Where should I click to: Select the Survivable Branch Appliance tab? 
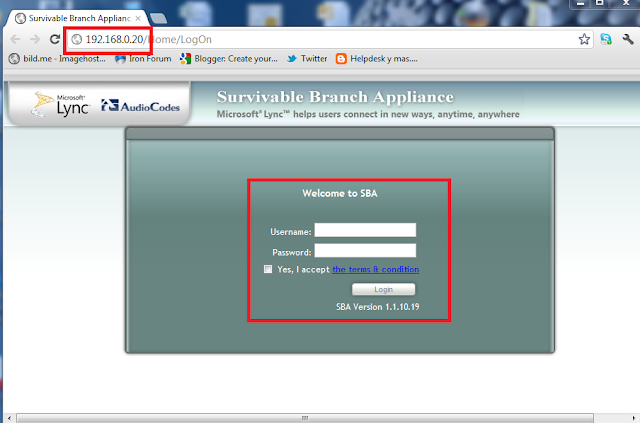(78, 18)
